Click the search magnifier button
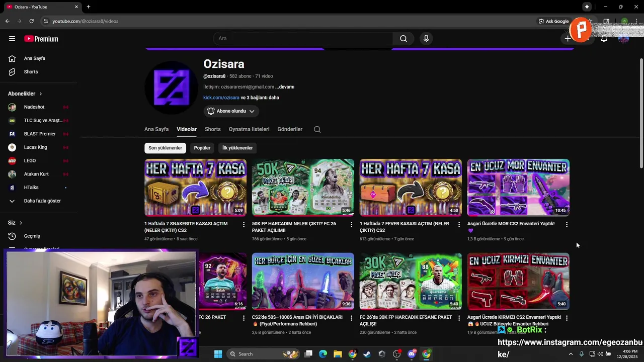644x362 pixels. [x=404, y=39]
